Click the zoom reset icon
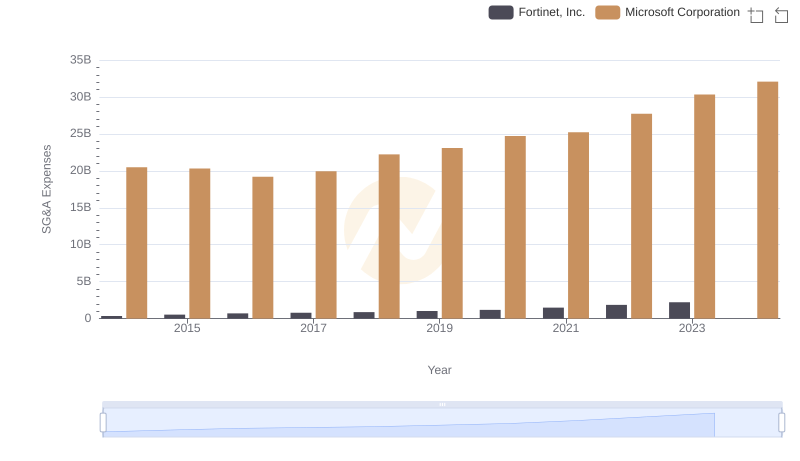The width and height of the screenshot is (800, 461). (781, 15)
